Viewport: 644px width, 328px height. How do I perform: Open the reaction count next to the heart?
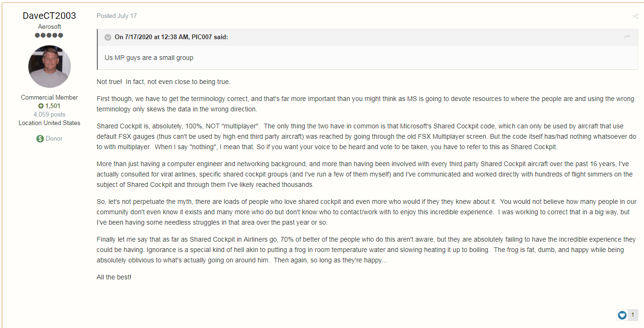(x=633, y=315)
